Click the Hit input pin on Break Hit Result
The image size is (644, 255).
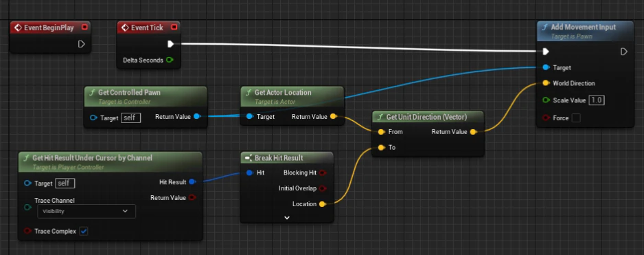[x=250, y=173]
